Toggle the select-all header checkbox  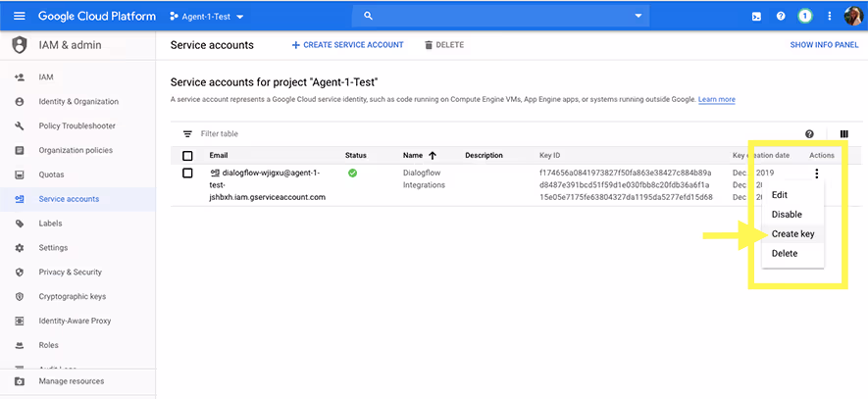(187, 156)
